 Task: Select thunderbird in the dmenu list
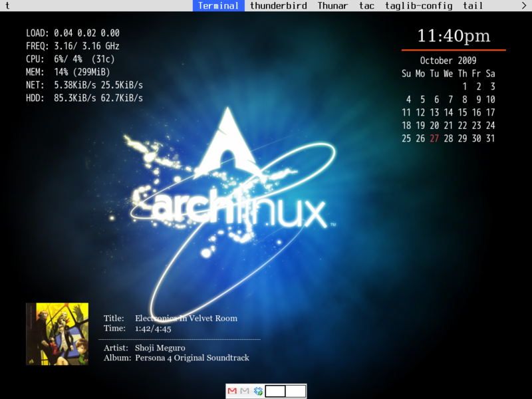pyautogui.click(x=278, y=6)
